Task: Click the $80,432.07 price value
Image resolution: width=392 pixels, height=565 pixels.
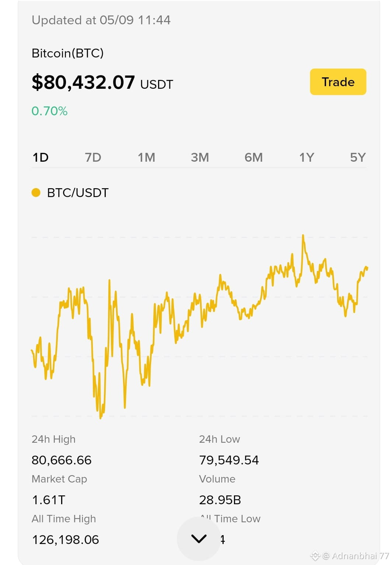Action: (x=83, y=82)
